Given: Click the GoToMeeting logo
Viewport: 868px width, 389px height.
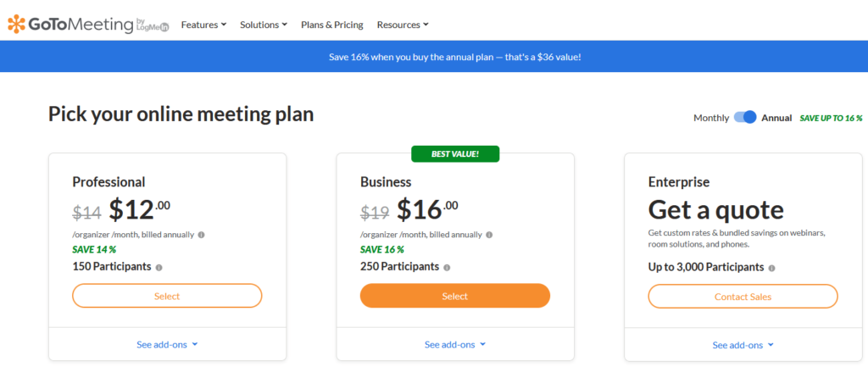Looking at the screenshot, I should pos(88,25).
